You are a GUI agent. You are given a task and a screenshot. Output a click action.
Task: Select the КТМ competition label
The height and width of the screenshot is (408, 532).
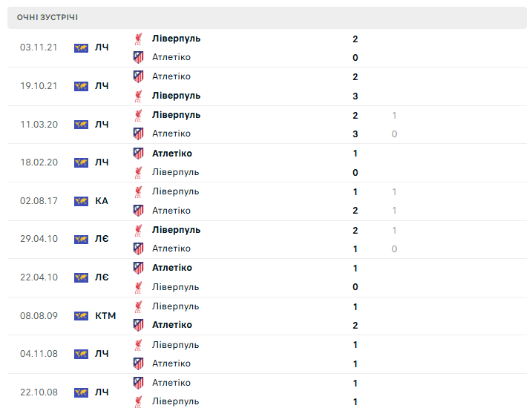105,316
